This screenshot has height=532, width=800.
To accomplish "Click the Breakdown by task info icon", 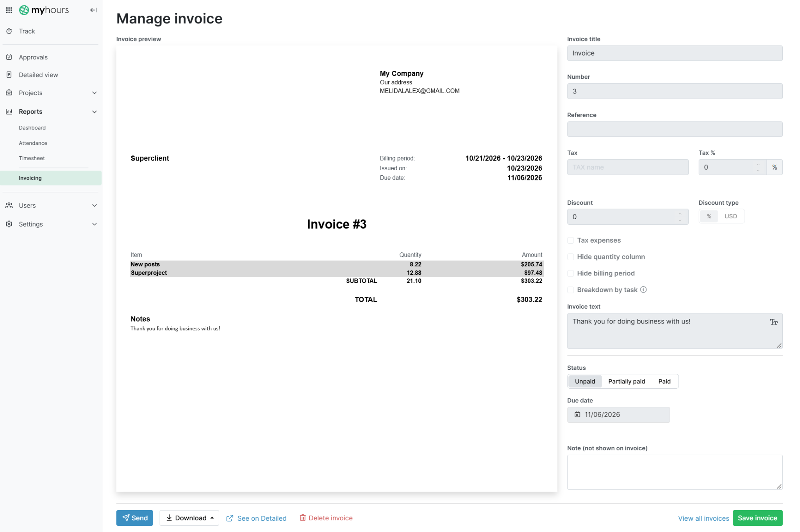I will (x=643, y=289).
